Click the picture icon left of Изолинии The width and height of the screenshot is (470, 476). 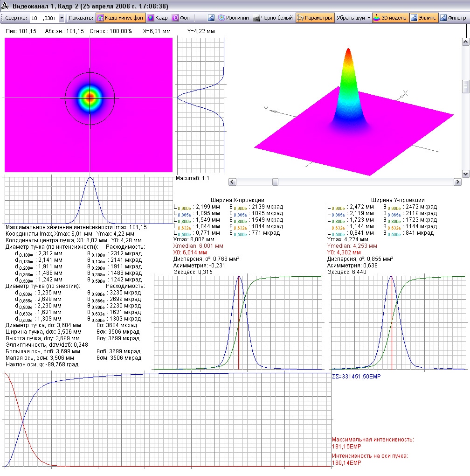[211, 18]
